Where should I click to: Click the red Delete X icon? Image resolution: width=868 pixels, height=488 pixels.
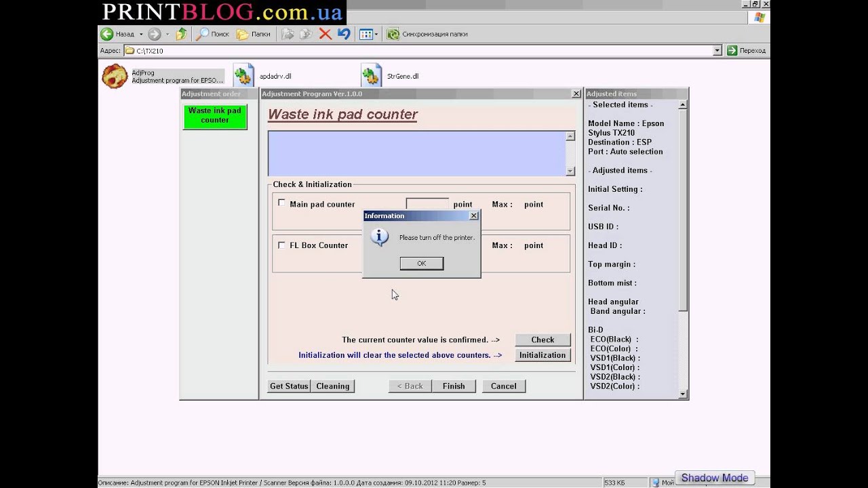pos(325,34)
